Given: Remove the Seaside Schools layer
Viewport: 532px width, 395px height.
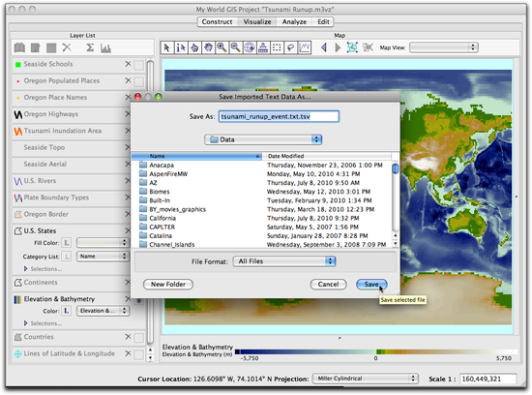Looking at the screenshot, I should [x=128, y=64].
